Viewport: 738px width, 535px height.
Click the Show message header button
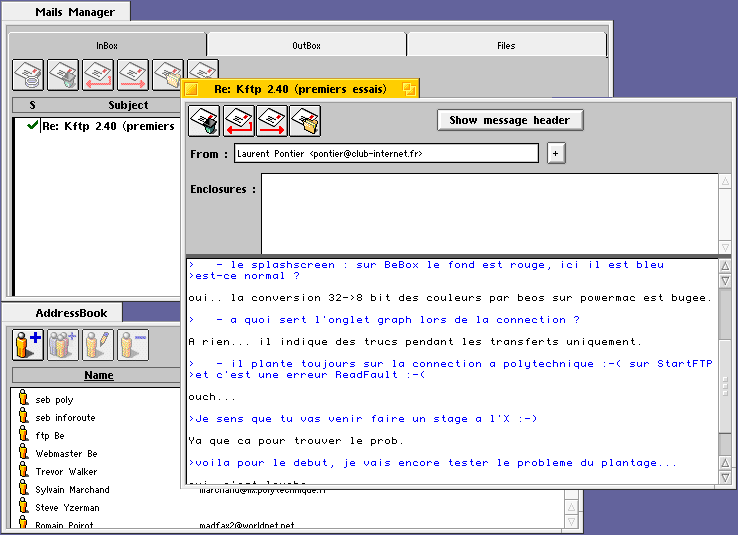[510, 120]
